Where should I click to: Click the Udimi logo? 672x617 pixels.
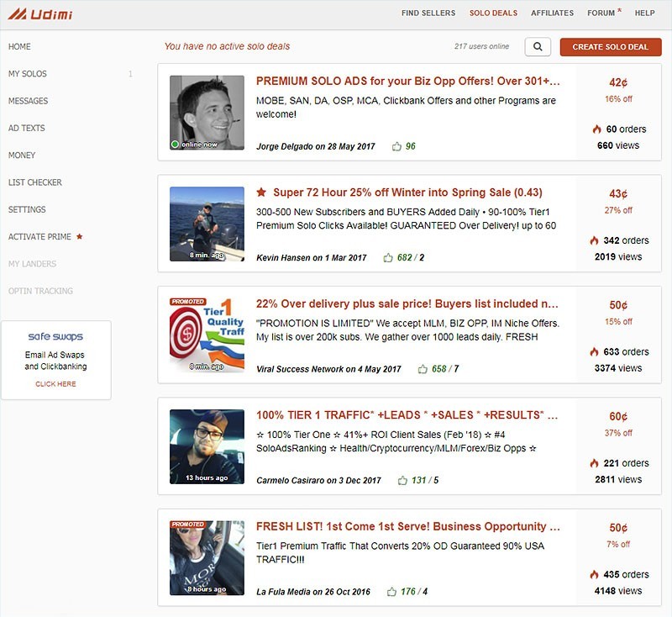tap(39, 14)
